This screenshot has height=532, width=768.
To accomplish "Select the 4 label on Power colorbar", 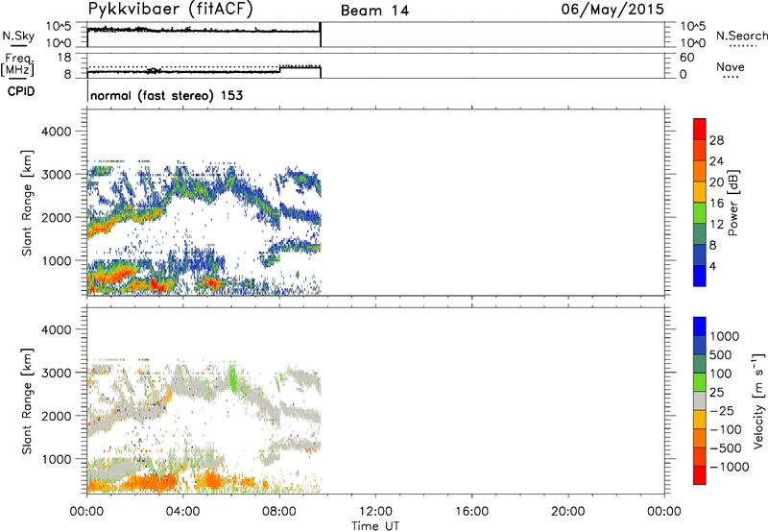I will coord(712,266).
